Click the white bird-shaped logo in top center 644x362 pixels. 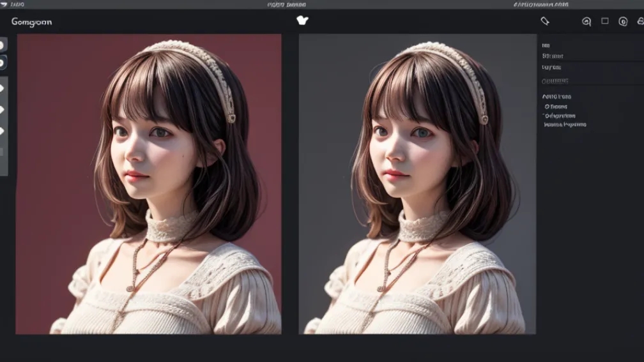[x=302, y=20]
